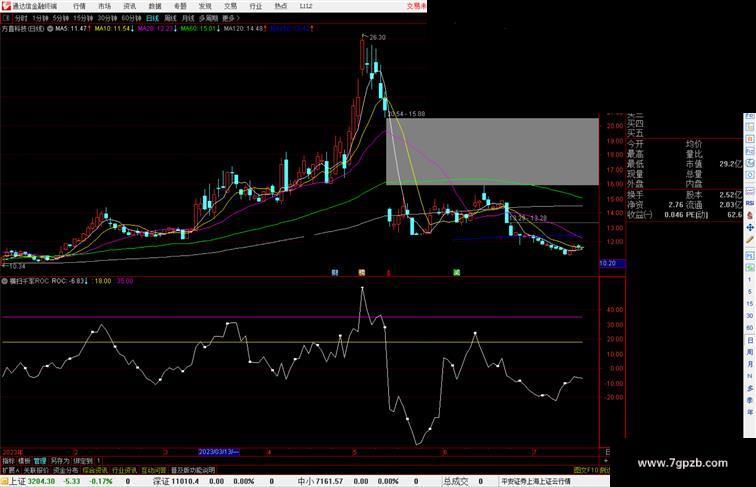756x487 pixels.
Task: Click the blue four-arrow move icon
Action: click(750, 228)
